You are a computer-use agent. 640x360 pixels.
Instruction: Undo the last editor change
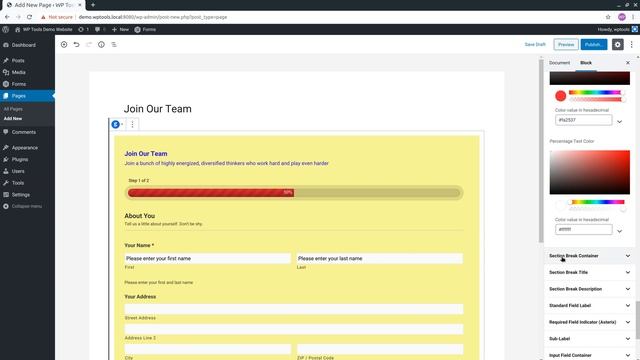coord(76,44)
